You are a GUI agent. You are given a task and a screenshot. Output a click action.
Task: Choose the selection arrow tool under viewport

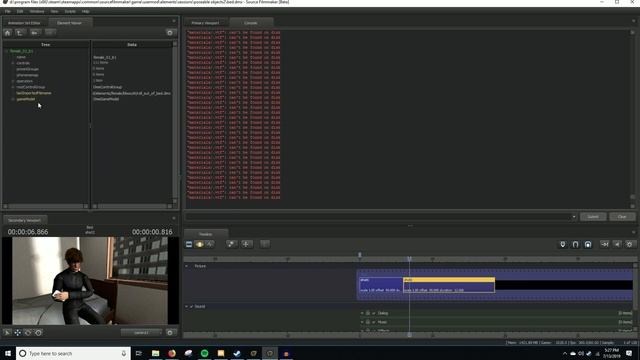pos(7,333)
